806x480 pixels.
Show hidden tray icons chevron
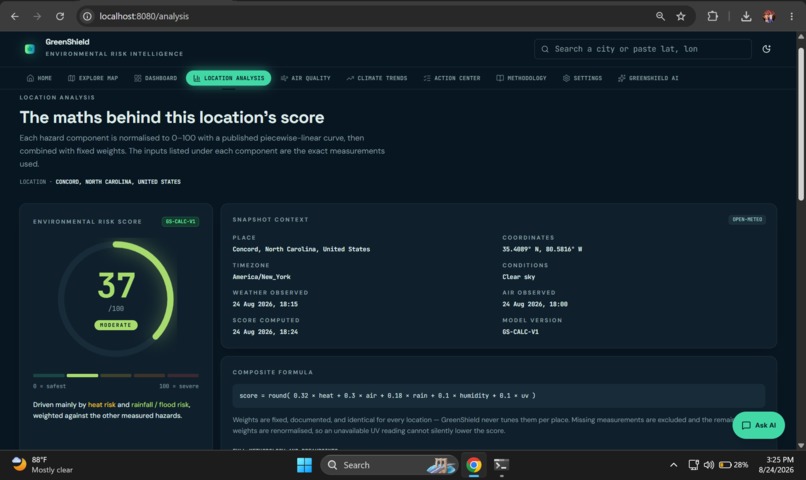(x=673, y=465)
